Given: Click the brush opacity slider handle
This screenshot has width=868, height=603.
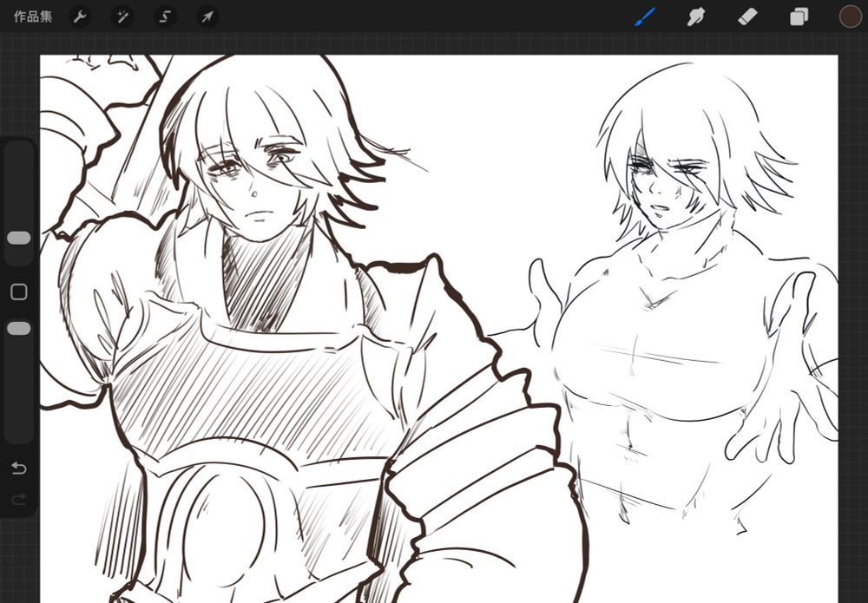Looking at the screenshot, I should (19, 329).
